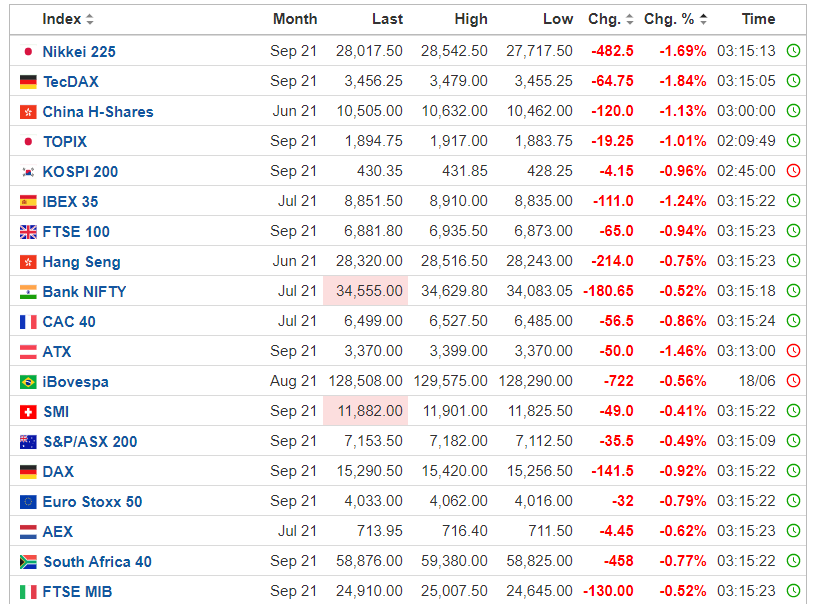Click the green clock icon in Nikkei 225 row

click(x=793, y=51)
